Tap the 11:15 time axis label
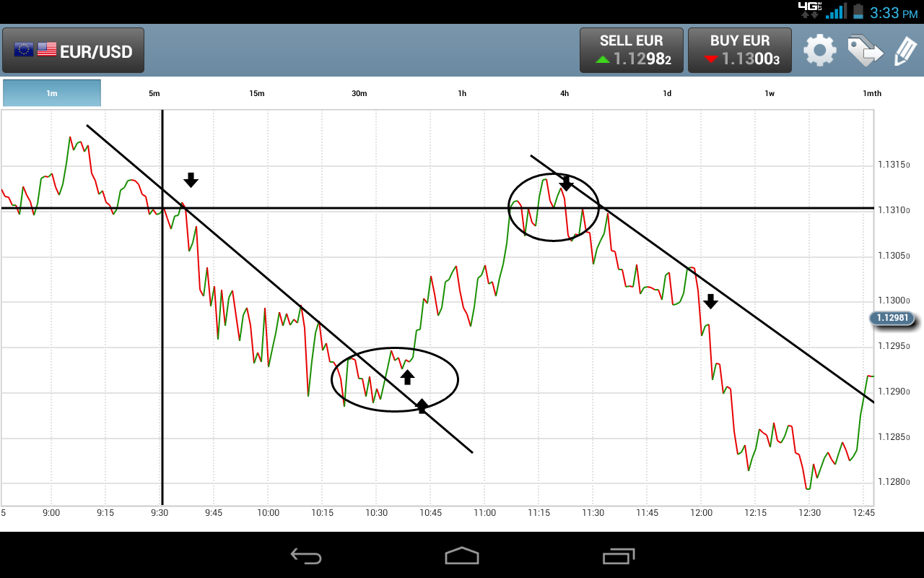This screenshot has height=578, width=924. click(539, 513)
